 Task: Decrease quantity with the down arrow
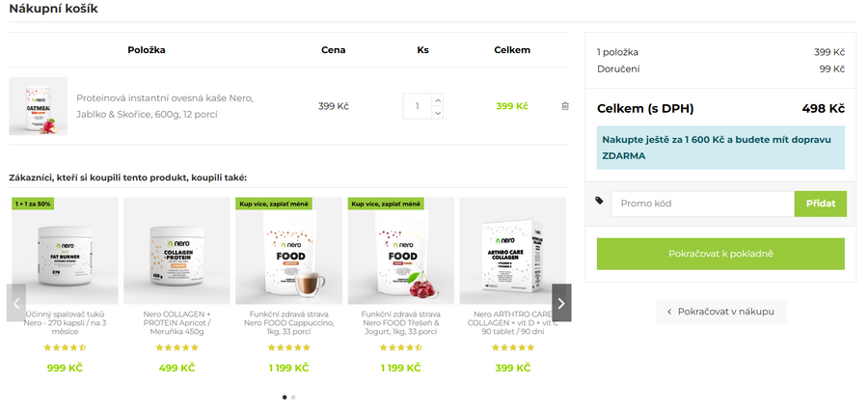coord(438,113)
